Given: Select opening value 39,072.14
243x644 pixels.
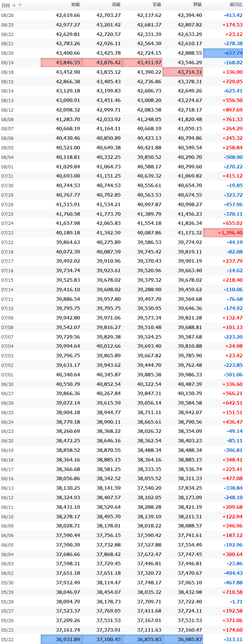Looking at the screenshot, I should [68, 403].
